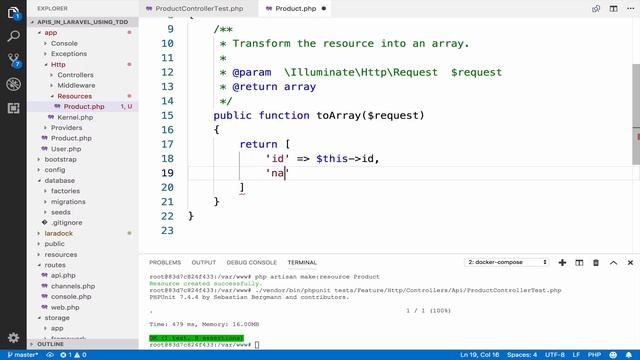
Task: Open the Explorer view in activity bar
Action: coord(13,13)
